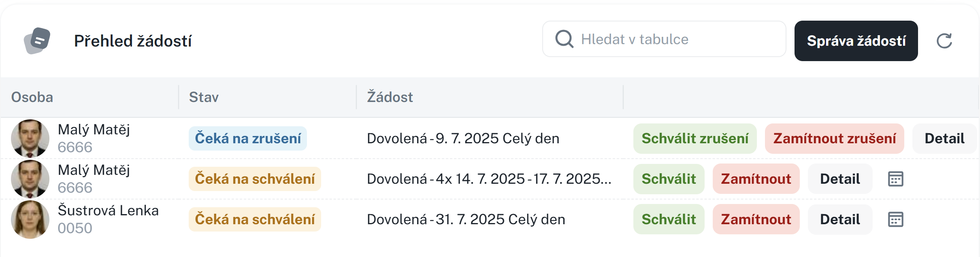The image size is (980, 257).
Task: Click Malý Matěj's avatar in first row
Action: coord(30,138)
